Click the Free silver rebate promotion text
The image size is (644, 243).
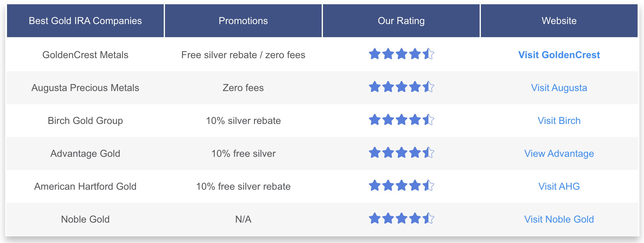pyautogui.click(x=219, y=55)
